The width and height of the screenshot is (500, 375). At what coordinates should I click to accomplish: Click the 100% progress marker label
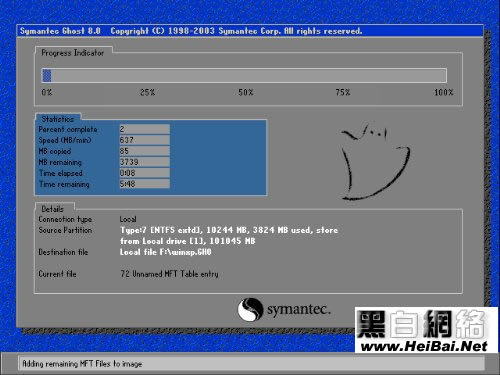[444, 92]
